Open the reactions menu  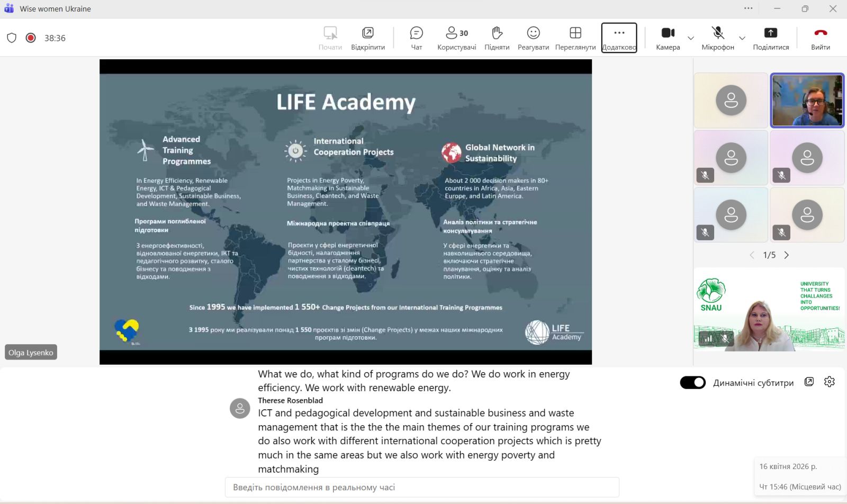click(533, 38)
